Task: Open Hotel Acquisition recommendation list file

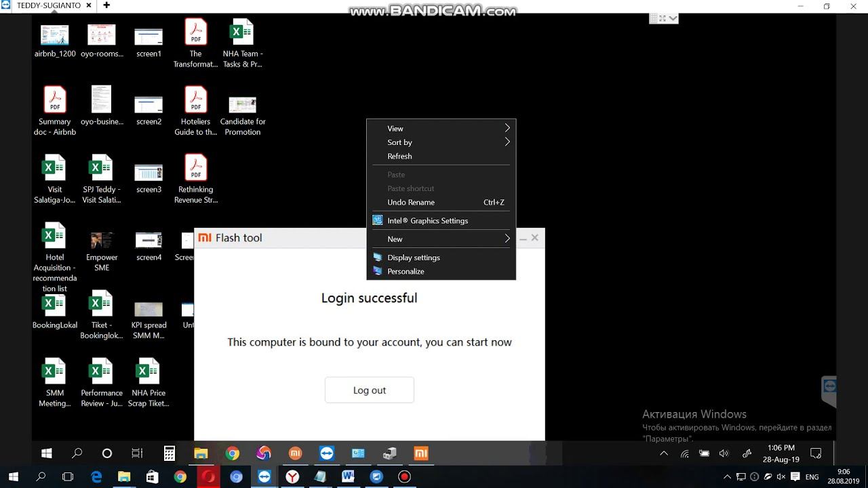Action: pyautogui.click(x=55, y=258)
